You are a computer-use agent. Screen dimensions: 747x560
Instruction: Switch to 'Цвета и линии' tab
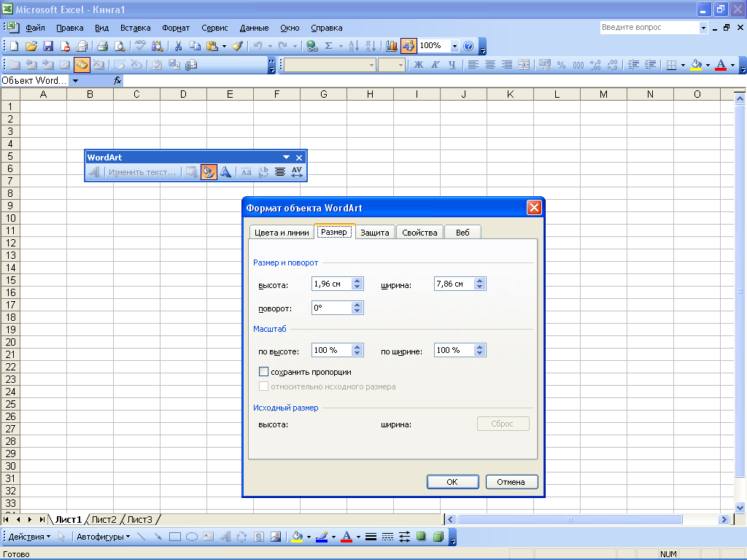[x=282, y=233]
